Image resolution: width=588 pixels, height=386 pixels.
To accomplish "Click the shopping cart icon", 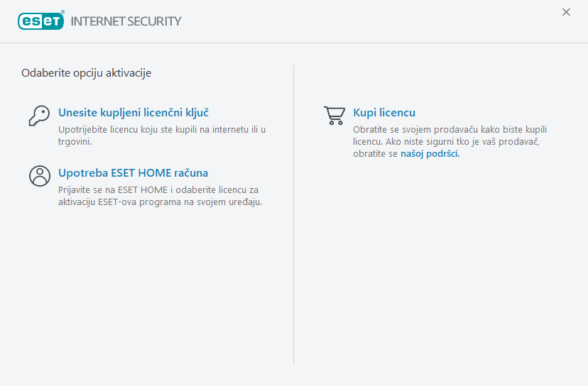I will 334,116.
